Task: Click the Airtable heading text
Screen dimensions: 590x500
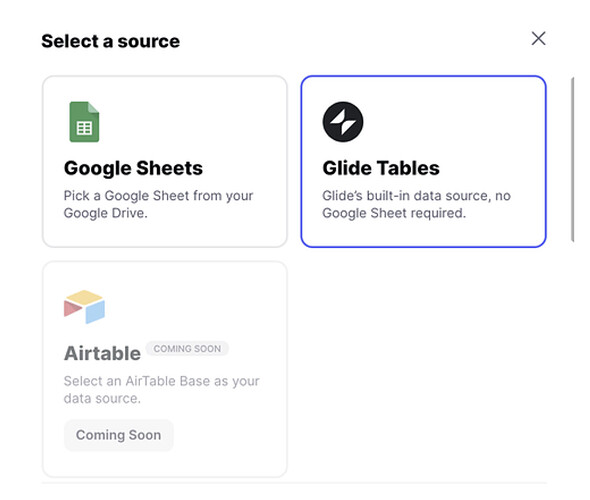Action: (102, 353)
